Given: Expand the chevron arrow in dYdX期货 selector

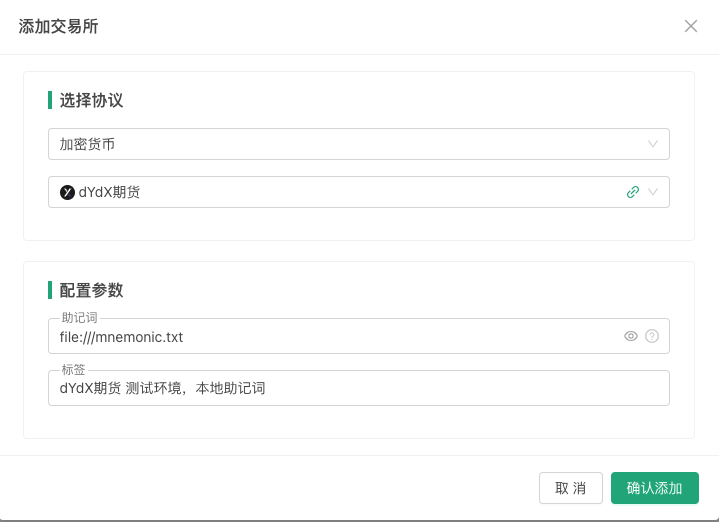Looking at the screenshot, I should pyautogui.click(x=653, y=192).
